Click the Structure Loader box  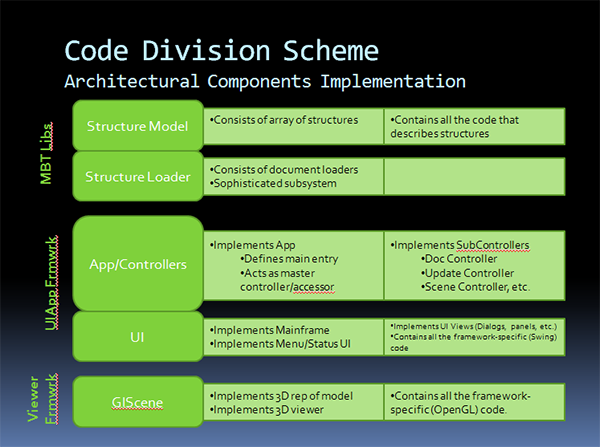pos(138,176)
